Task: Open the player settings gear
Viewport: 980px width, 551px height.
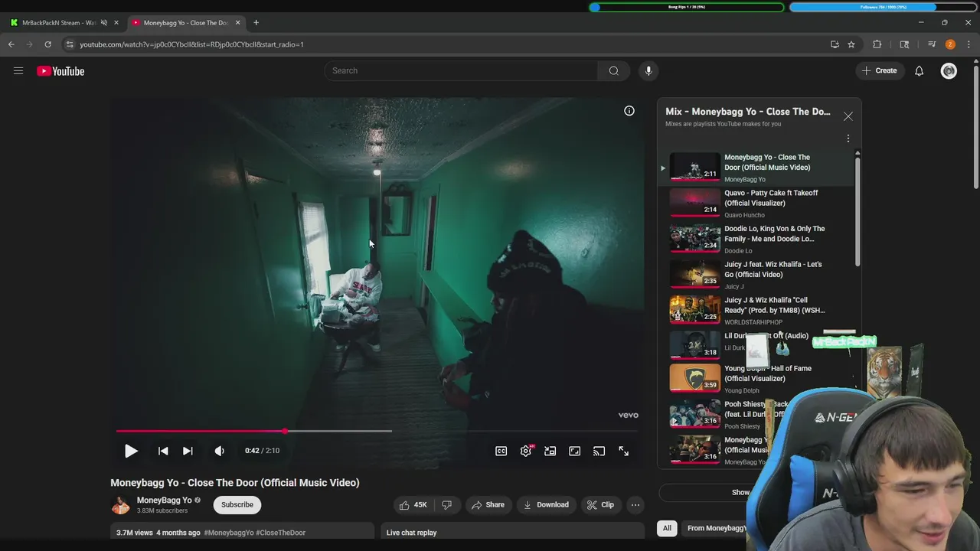Action: [x=526, y=452]
